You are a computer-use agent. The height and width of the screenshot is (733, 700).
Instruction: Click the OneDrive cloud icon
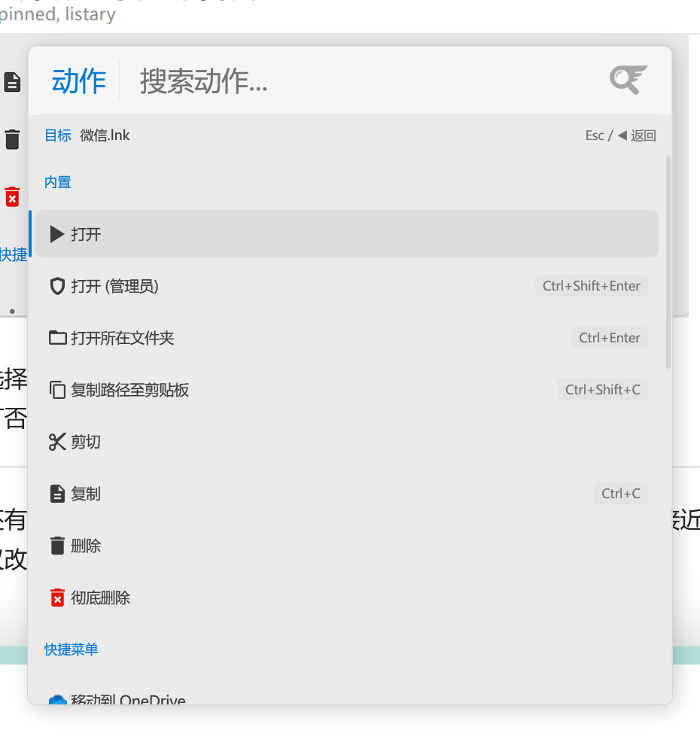57,699
